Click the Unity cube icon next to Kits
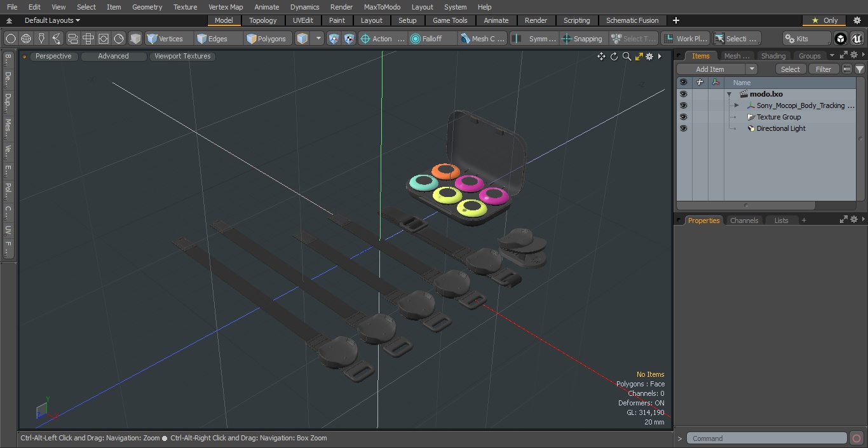868x448 pixels. 841,39
